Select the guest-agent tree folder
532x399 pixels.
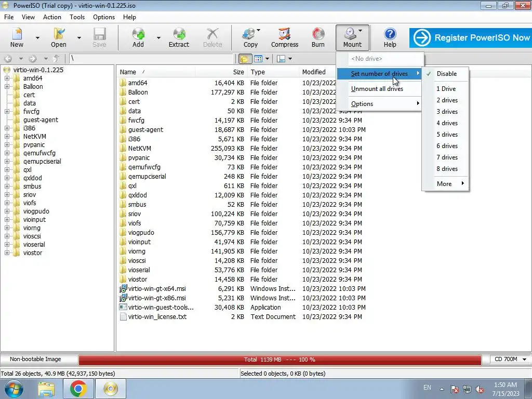click(41, 120)
